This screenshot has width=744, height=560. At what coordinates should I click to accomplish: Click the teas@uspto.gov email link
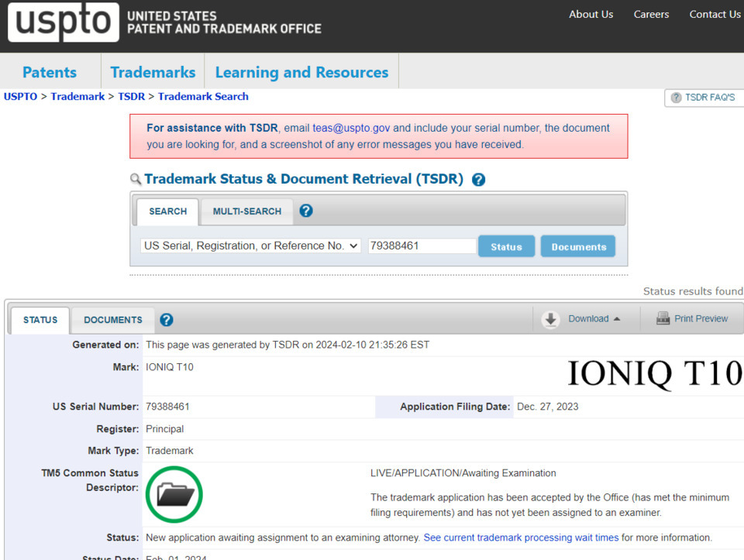(x=351, y=128)
